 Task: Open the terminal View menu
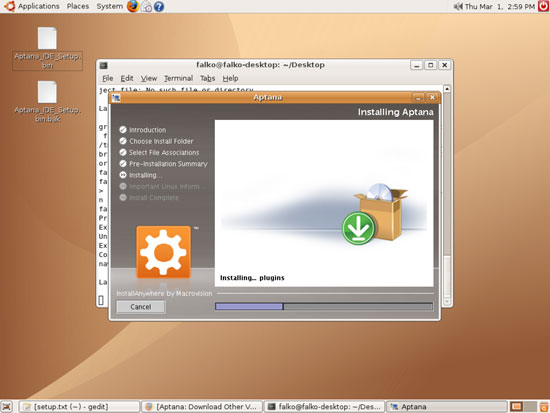pyautogui.click(x=149, y=78)
